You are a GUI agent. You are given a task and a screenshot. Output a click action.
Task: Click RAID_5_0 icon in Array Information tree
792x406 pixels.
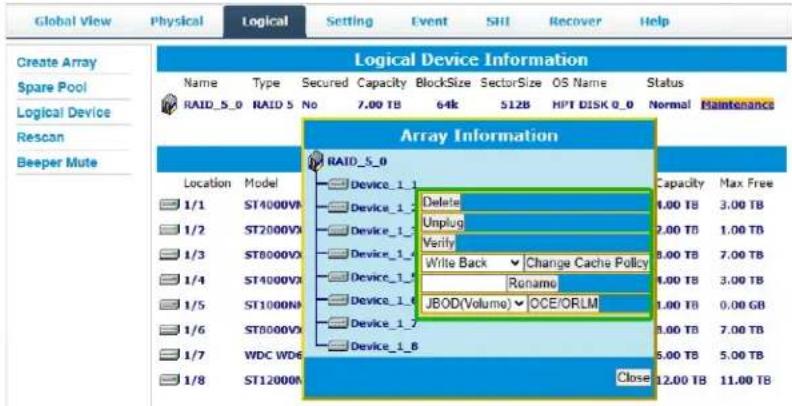(x=316, y=162)
